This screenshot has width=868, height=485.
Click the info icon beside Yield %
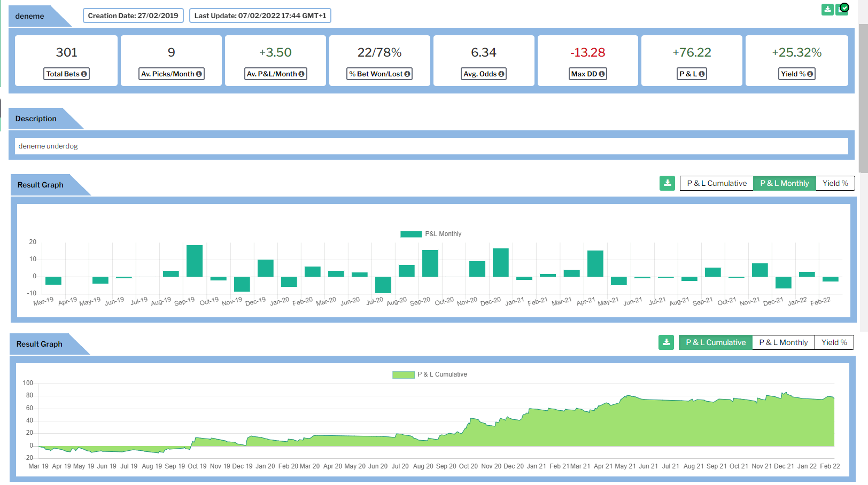(810, 74)
